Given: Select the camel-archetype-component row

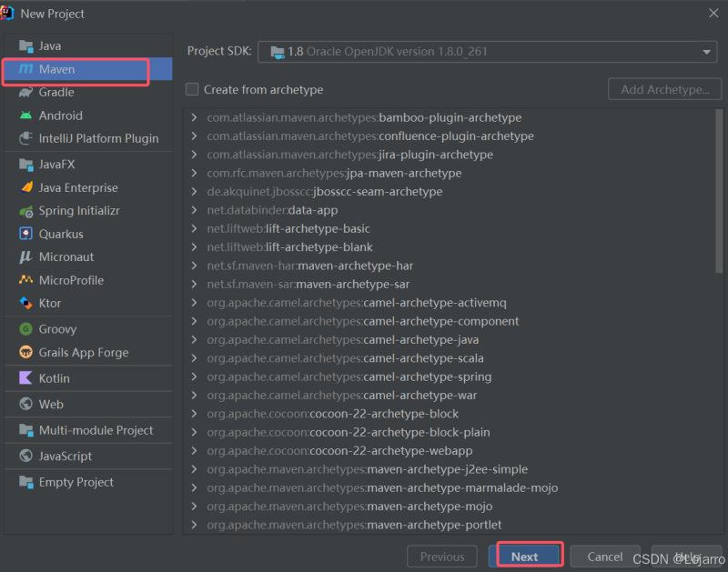Looking at the screenshot, I should tap(450, 322).
